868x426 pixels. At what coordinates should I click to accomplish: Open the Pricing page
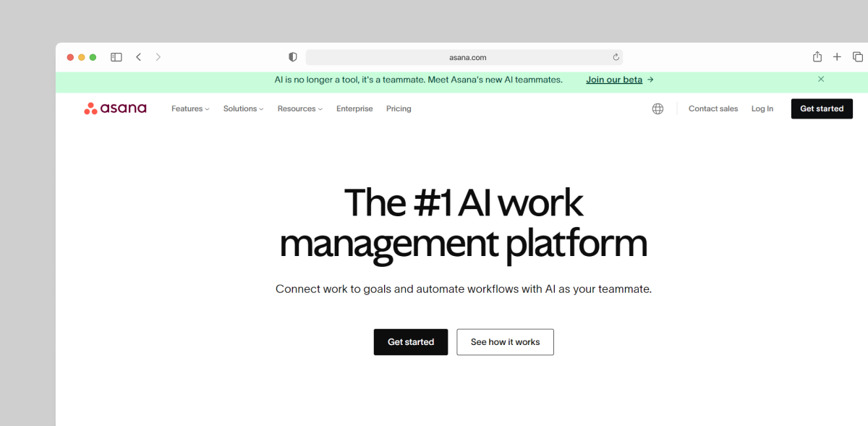[x=399, y=108]
